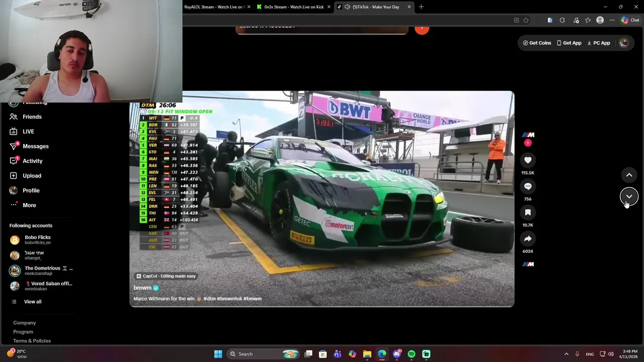Click Get Coins button
Viewport: 644px width, 362px height.
(537, 43)
